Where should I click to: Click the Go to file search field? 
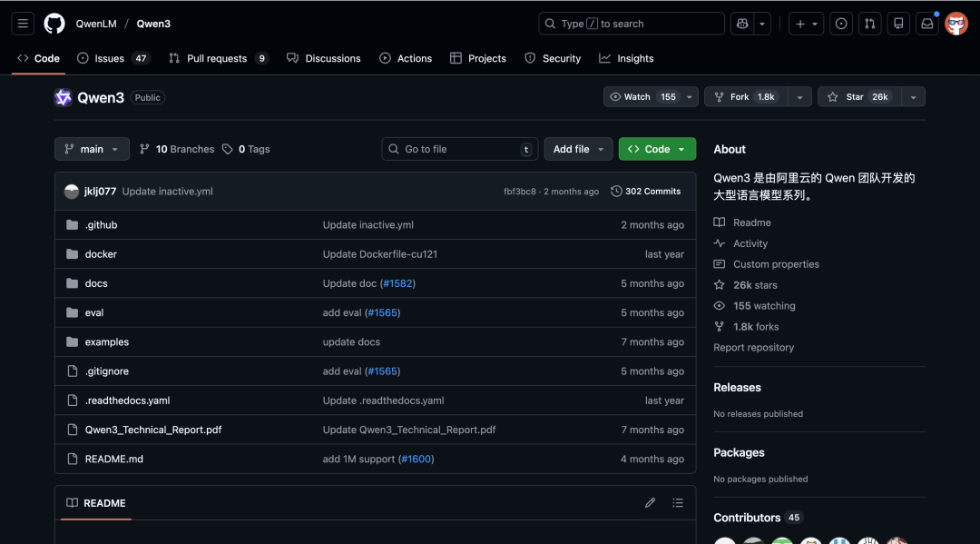point(459,149)
